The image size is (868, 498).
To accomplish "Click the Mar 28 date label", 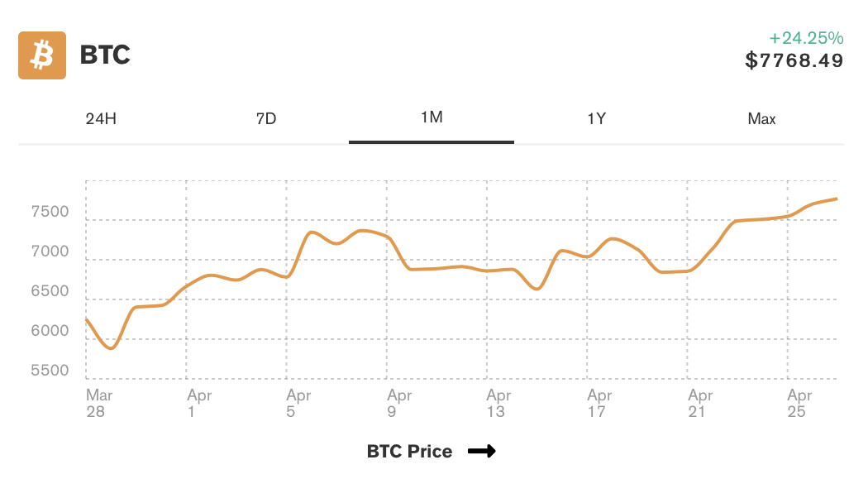I will (99, 403).
